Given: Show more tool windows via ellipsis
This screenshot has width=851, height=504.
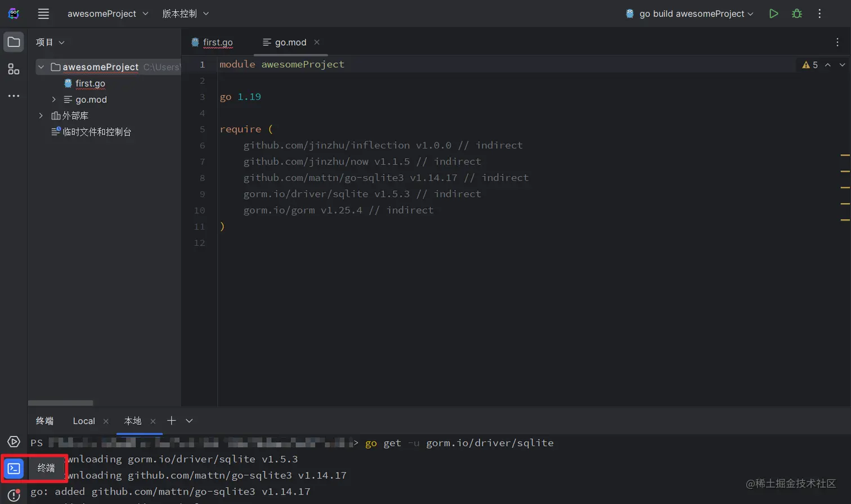Looking at the screenshot, I should click(x=14, y=96).
